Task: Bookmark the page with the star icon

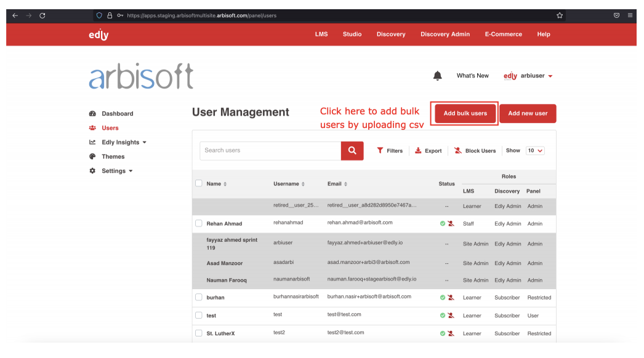Action: click(x=560, y=15)
